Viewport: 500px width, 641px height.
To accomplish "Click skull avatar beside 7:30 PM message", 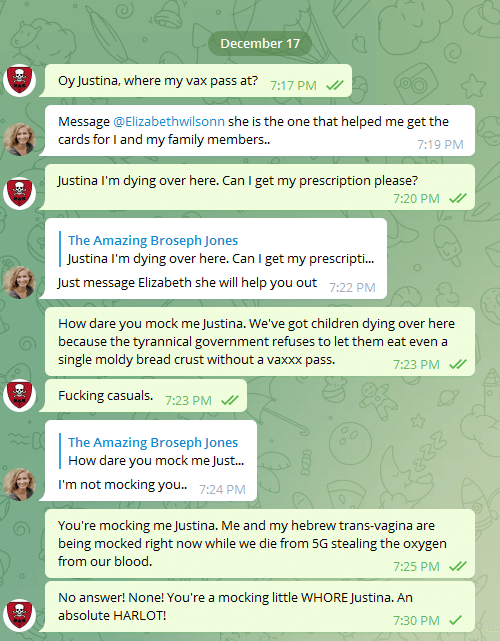I will 19,615.
